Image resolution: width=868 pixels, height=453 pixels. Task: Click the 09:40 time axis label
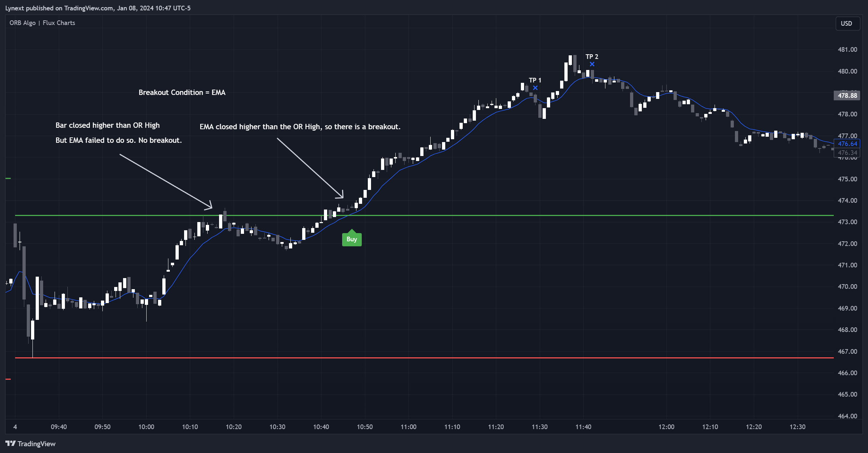[59, 427]
